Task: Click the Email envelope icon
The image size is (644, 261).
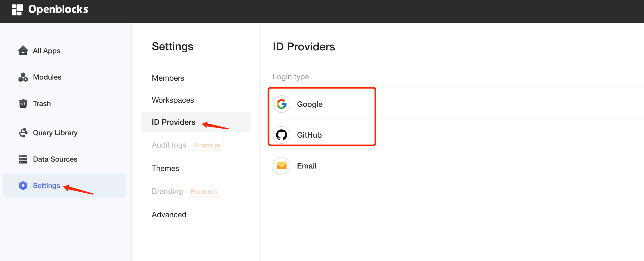Action: click(x=281, y=166)
